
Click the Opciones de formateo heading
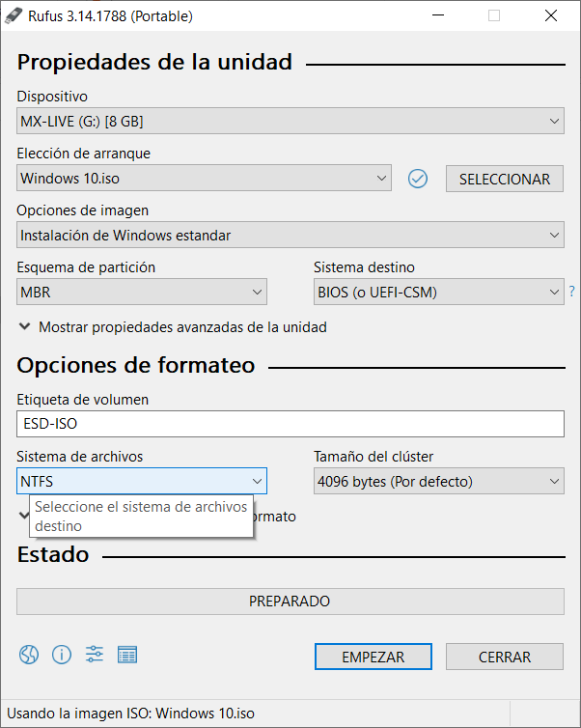(136, 365)
